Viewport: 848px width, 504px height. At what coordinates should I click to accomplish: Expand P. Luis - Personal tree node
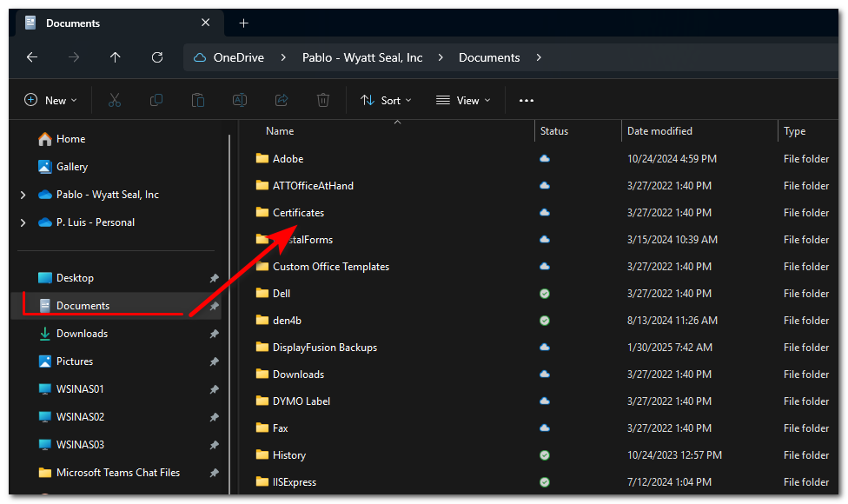click(23, 222)
